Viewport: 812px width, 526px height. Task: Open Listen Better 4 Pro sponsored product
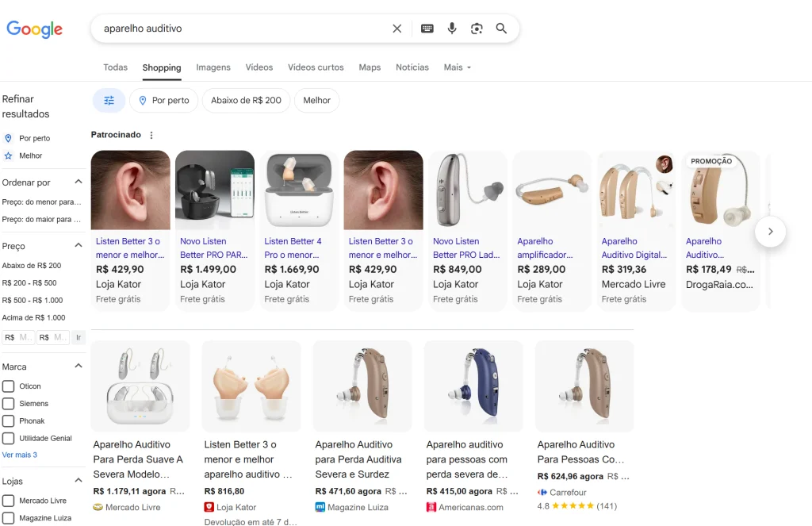[x=299, y=231]
